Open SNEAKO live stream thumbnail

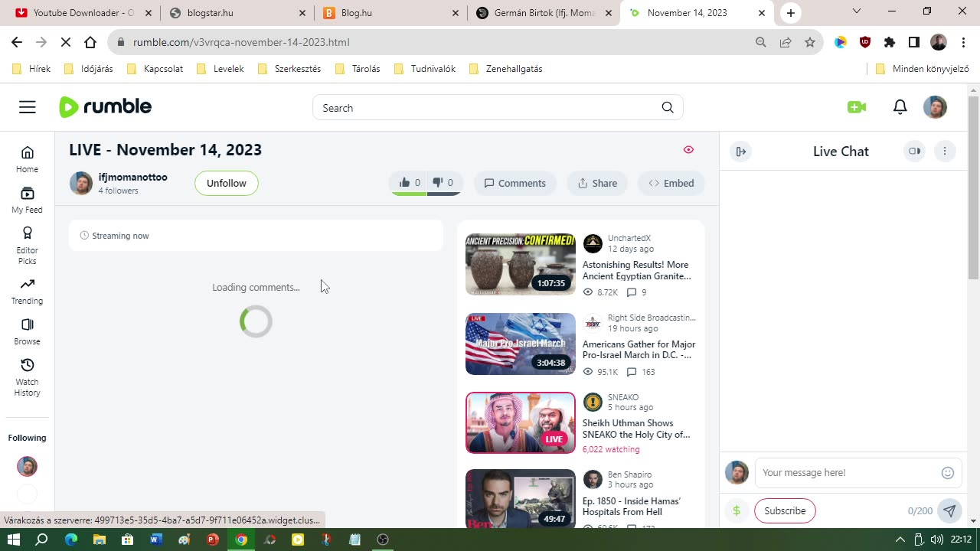pos(521,423)
